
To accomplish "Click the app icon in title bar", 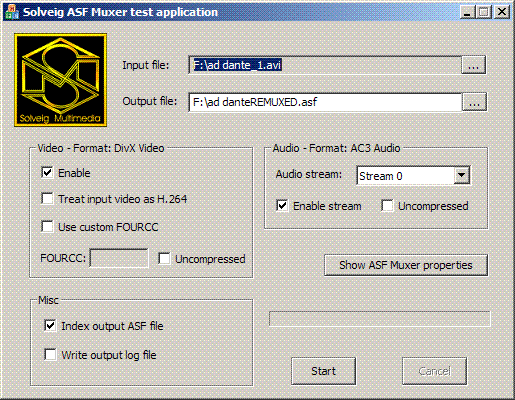I will [x=12, y=12].
